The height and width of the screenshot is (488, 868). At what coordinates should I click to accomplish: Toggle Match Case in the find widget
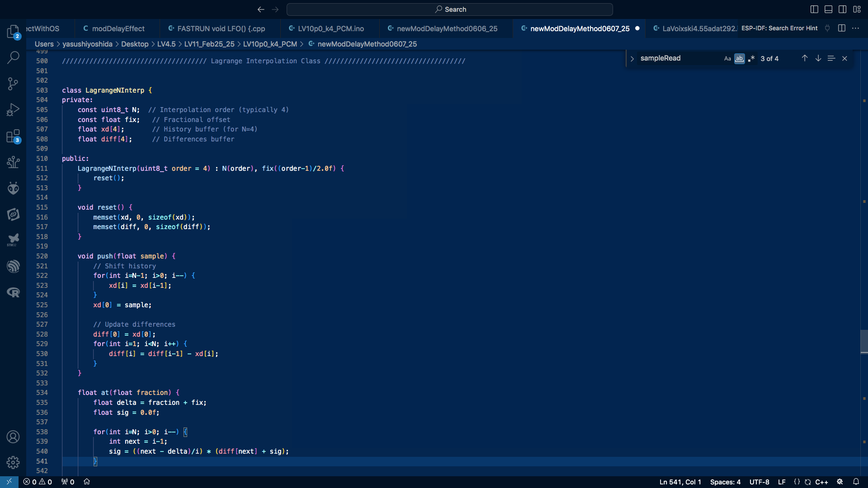(727, 59)
